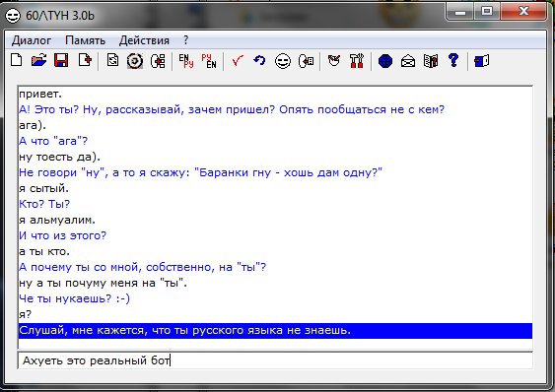Select the line "ага)."
Image resolution: width=555 pixels, height=392 pixels.
275,125
